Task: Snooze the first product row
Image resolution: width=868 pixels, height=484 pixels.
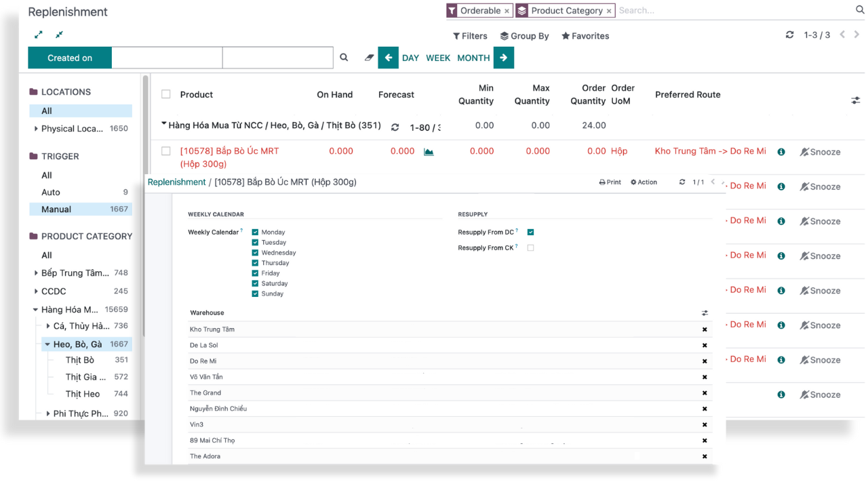Action: point(820,152)
